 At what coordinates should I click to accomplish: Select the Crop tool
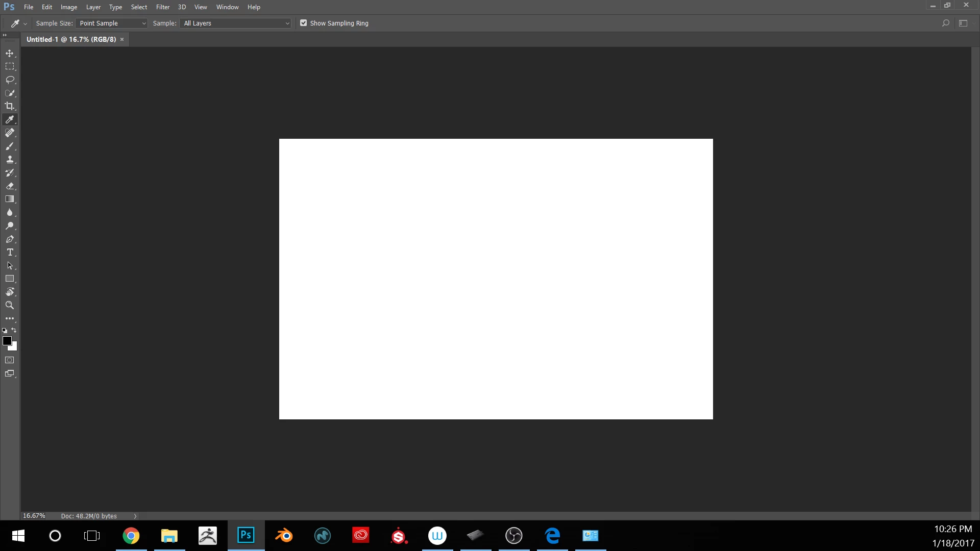click(x=10, y=106)
